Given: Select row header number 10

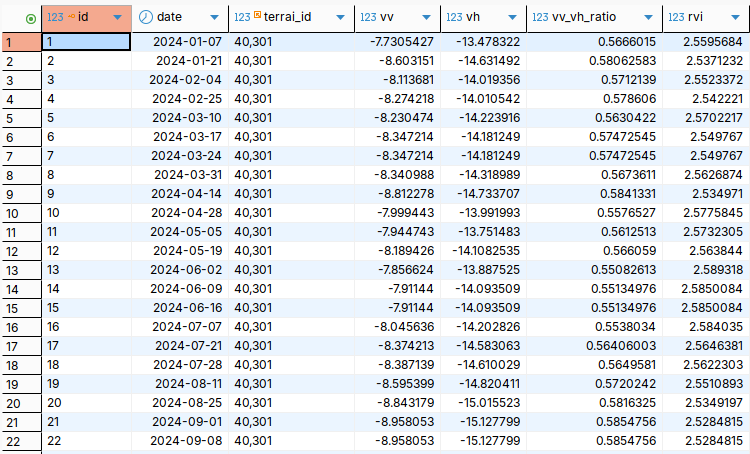Looking at the screenshot, I should coord(21,213).
